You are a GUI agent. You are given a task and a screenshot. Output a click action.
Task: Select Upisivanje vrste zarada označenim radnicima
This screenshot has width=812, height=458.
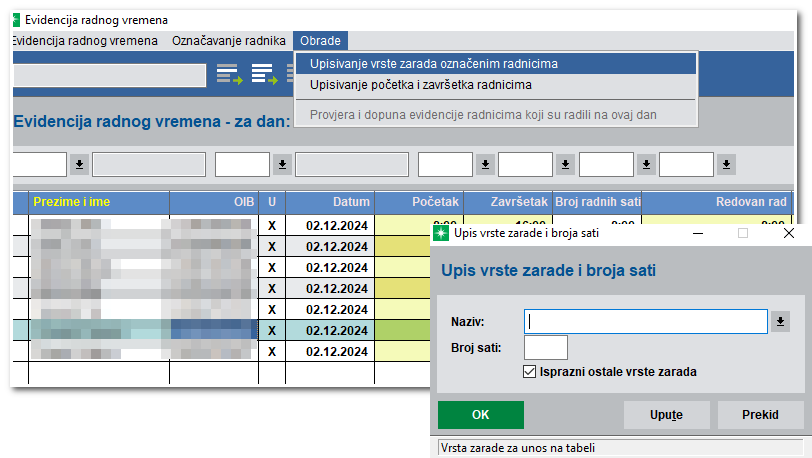click(x=434, y=63)
